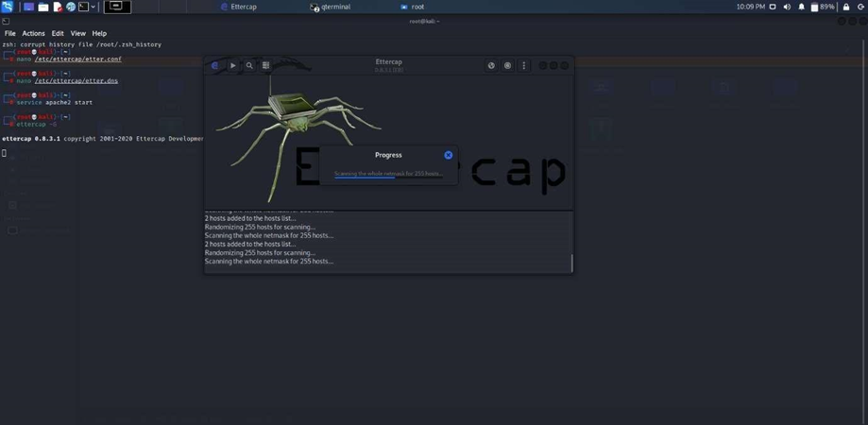Switch to the qterminal taskbar entry
The width and height of the screenshot is (868, 425).
click(x=331, y=8)
